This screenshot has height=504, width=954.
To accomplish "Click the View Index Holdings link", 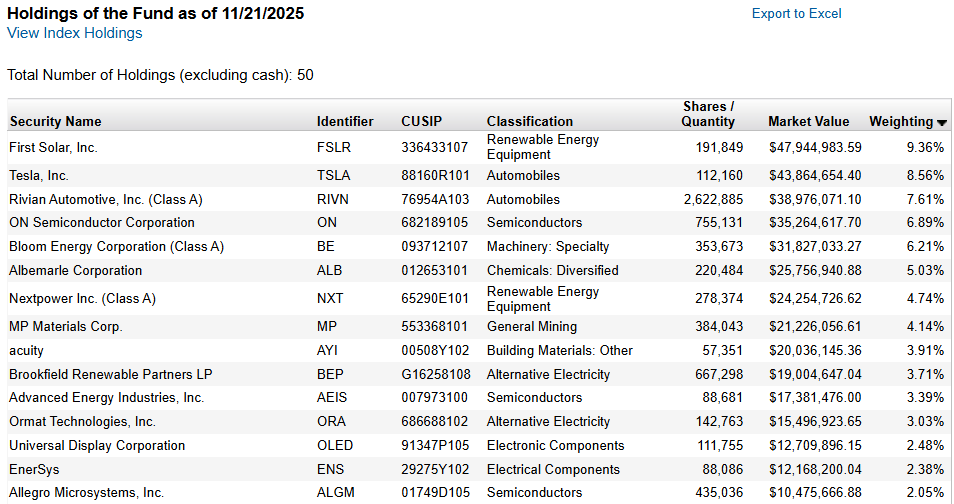I will 75,33.
